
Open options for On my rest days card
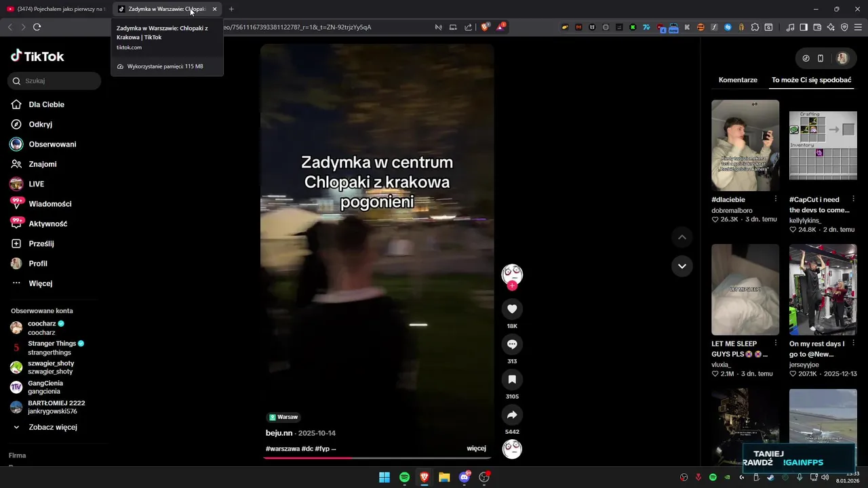[853, 344]
